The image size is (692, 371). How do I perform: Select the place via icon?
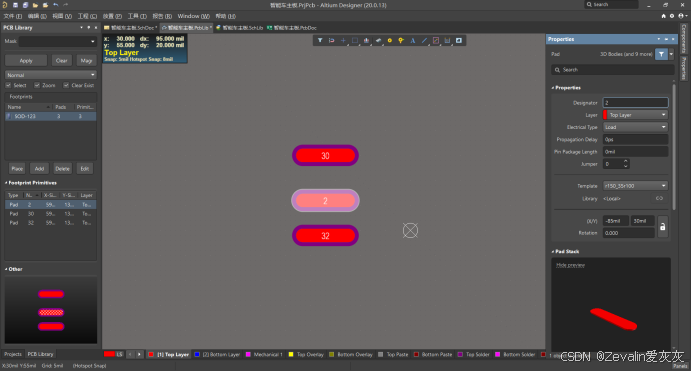tap(401, 40)
